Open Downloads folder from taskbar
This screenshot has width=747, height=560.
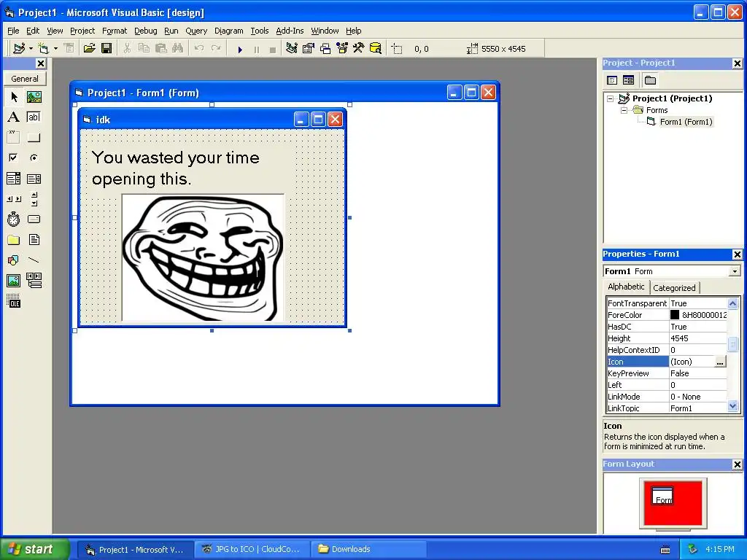coord(368,549)
